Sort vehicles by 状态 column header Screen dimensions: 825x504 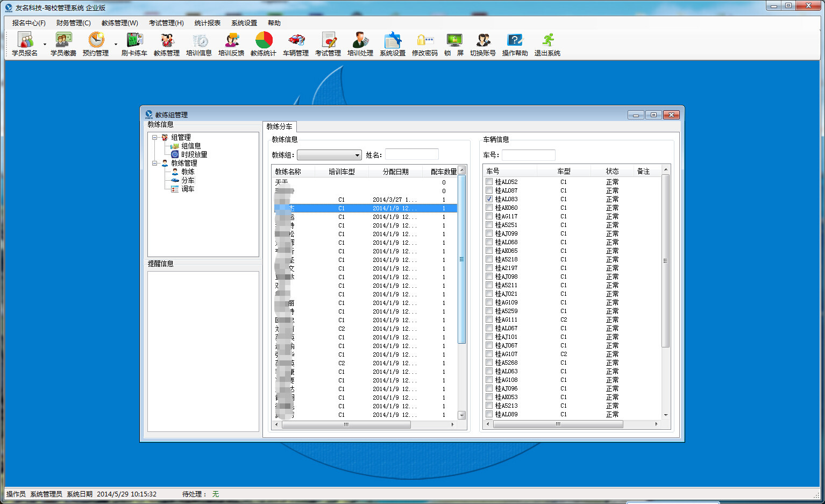[x=612, y=171]
